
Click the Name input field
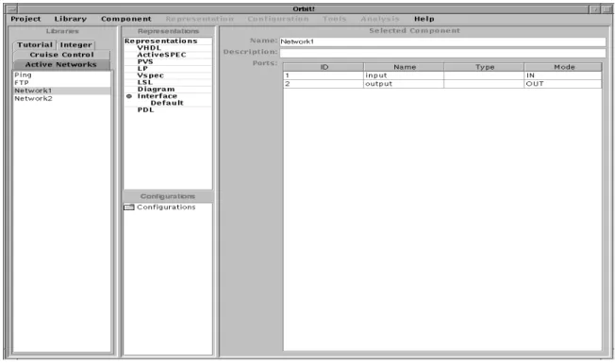pyautogui.click(x=442, y=41)
